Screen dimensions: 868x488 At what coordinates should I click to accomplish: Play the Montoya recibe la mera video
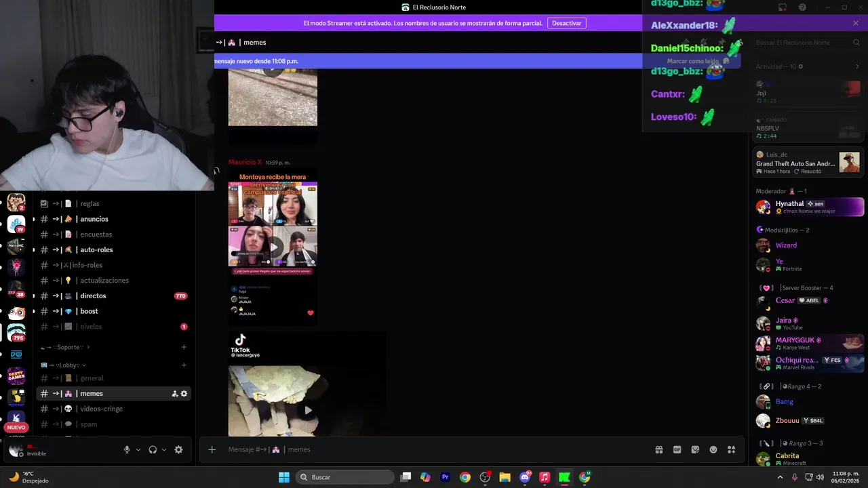273,247
